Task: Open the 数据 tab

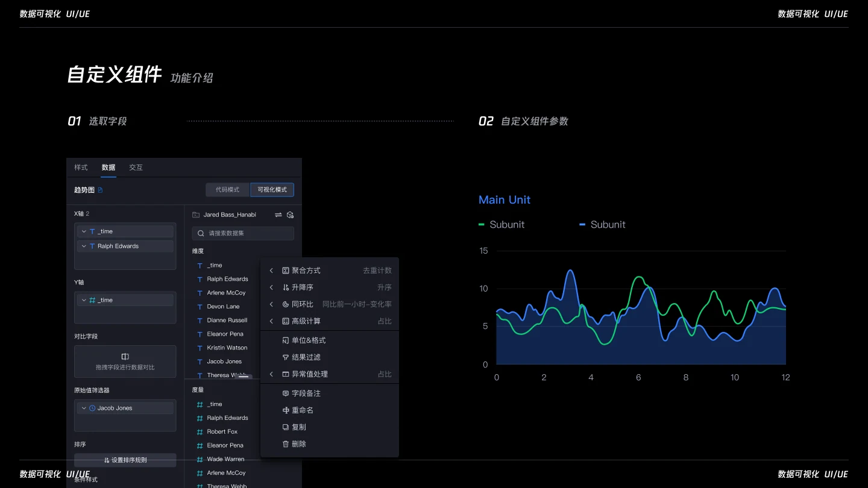Action: (x=108, y=167)
